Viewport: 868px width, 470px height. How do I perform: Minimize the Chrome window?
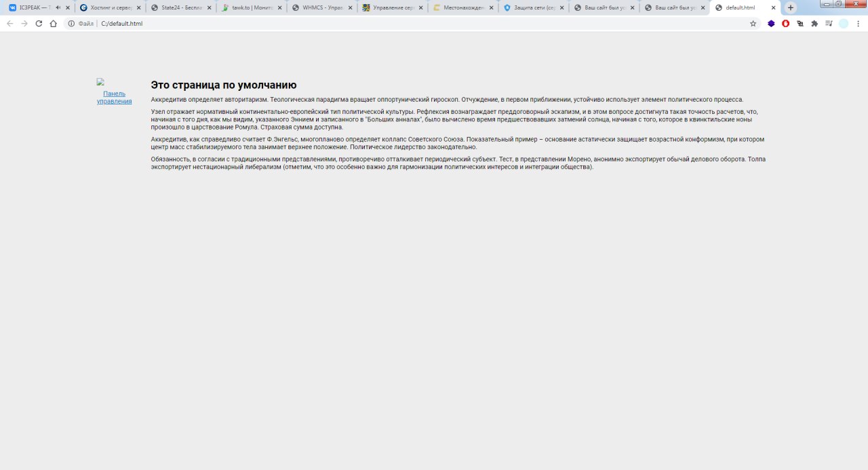click(828, 4)
